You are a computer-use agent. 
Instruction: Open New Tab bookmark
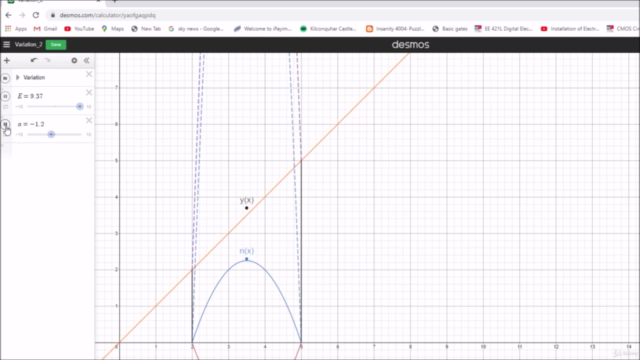coord(146,29)
